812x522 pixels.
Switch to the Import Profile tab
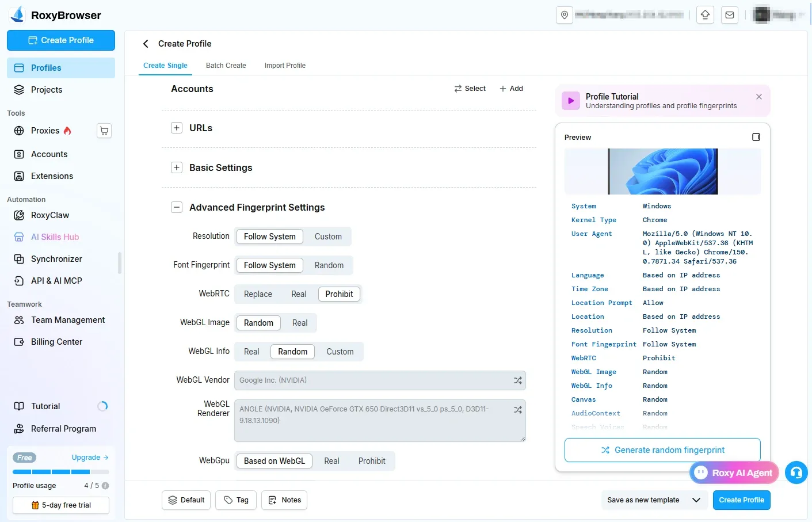click(x=285, y=66)
